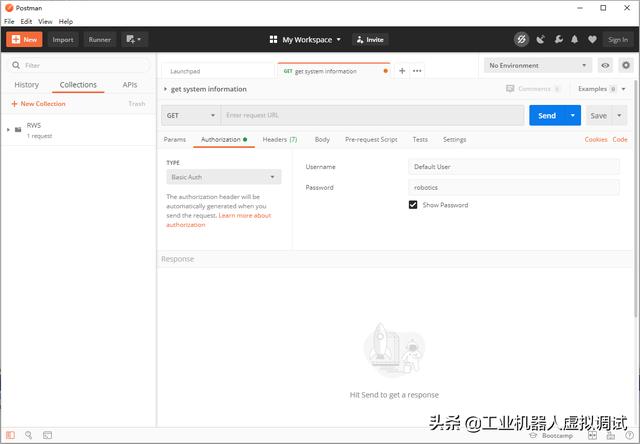
Task: Click the capture requests satellite icon
Action: point(540,40)
